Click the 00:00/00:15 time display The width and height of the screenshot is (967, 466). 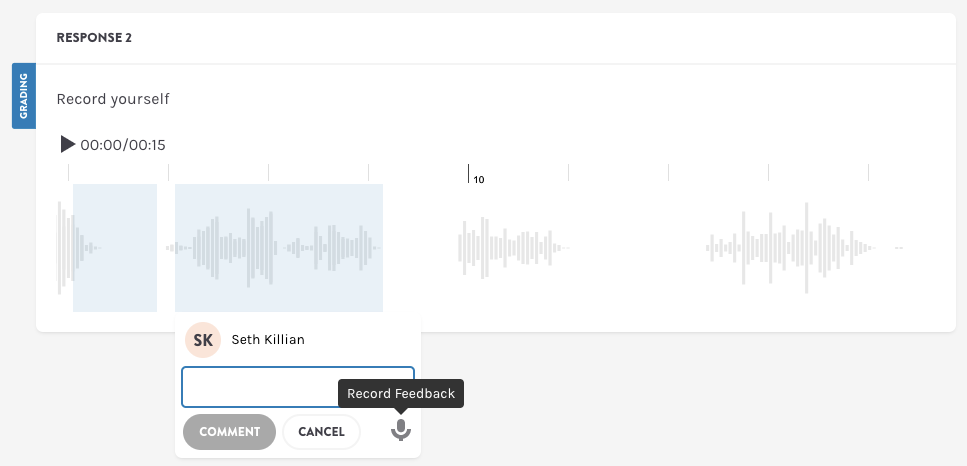[123, 145]
